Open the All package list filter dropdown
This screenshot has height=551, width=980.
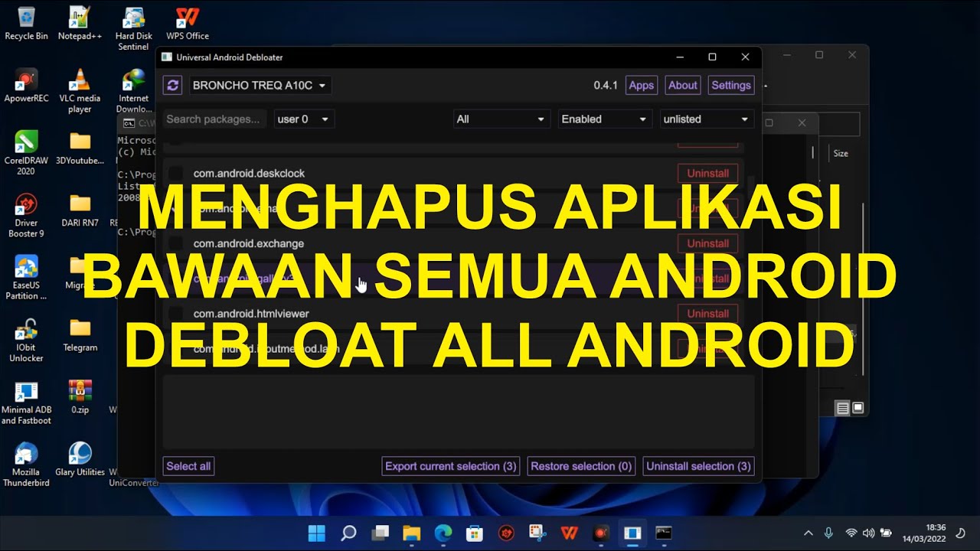coord(501,119)
